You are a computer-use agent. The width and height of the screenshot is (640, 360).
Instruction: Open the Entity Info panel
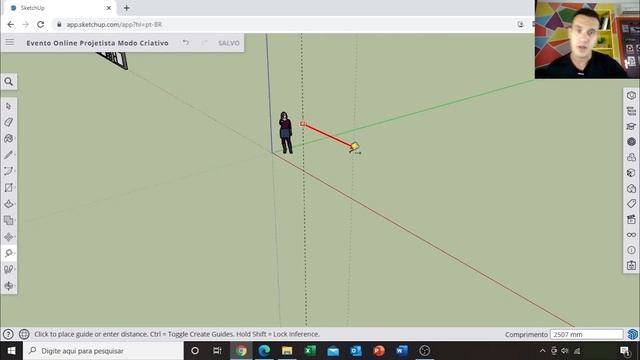(x=631, y=95)
